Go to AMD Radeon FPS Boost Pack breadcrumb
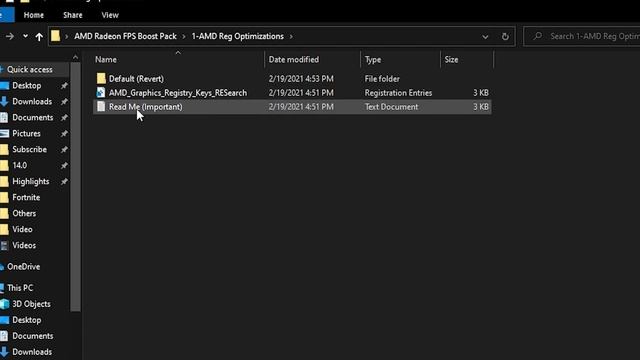Screen dimensions: 640x360 (x=125, y=36)
